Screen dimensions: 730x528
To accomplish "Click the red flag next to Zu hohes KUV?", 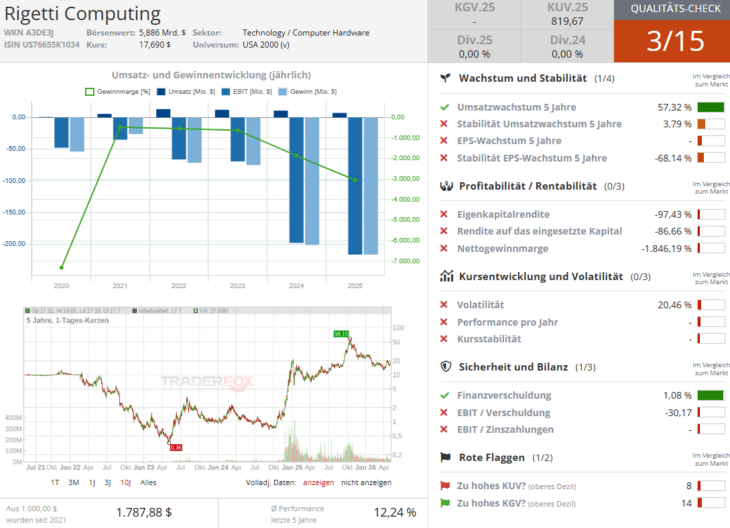I will [445, 486].
